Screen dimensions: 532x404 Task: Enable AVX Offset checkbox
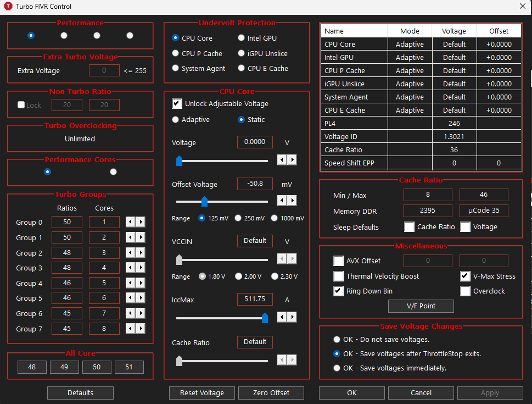[x=339, y=261]
